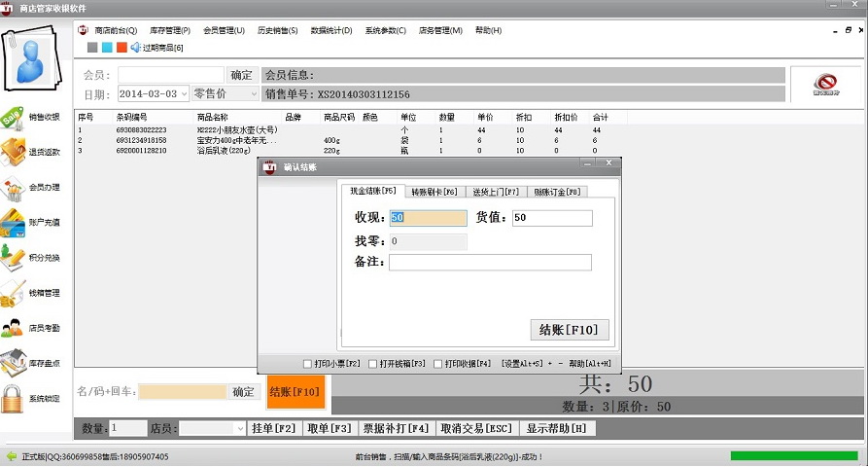This screenshot has width=868, height=467.
Task: Open 退货返款 returns refund icon
Action: 14,152
